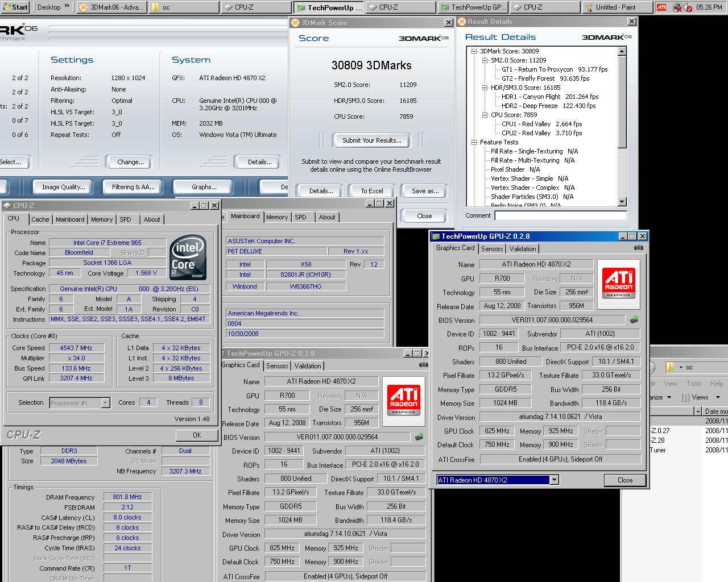
Task: Switch to Validation tab in front GPU-Z
Action: click(x=523, y=249)
